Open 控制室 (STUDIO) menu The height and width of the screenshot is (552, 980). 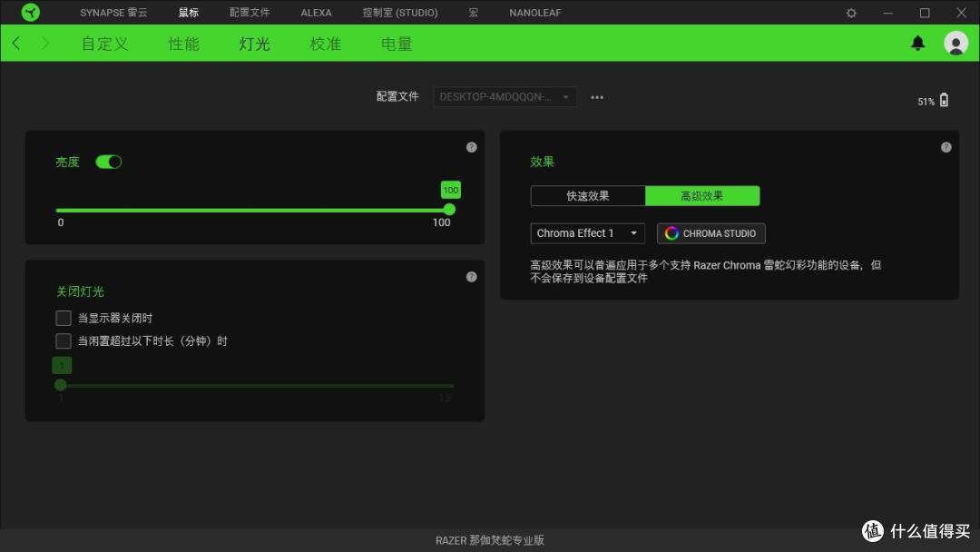(400, 13)
